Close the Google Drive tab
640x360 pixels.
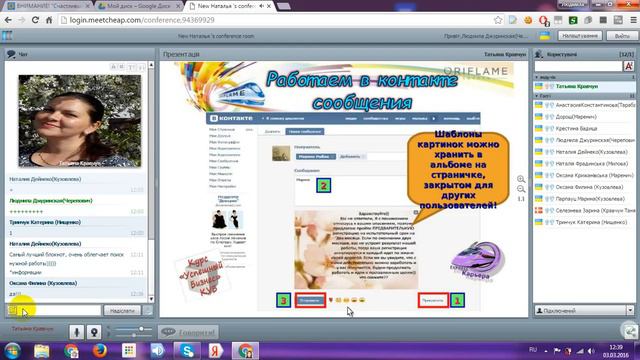click(x=178, y=6)
